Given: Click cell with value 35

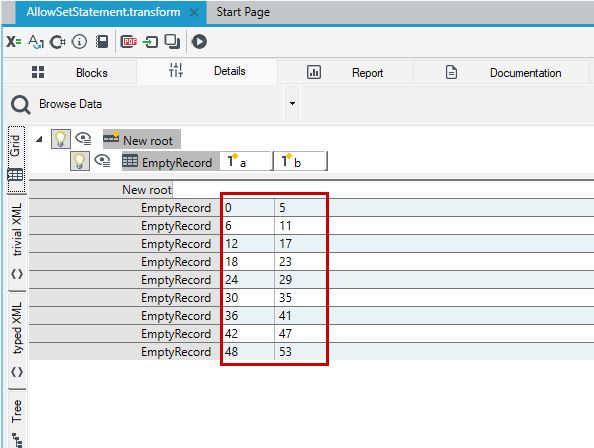Looking at the screenshot, I should pos(300,298).
